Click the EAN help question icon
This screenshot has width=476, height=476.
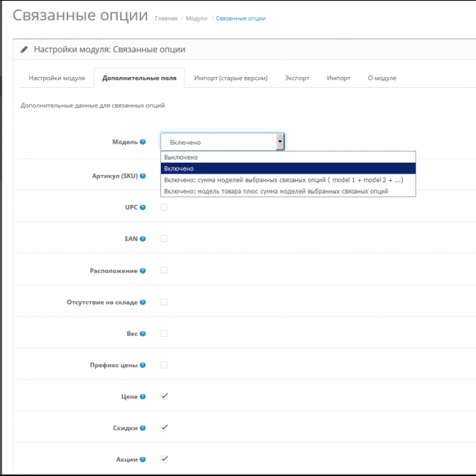pyautogui.click(x=143, y=239)
